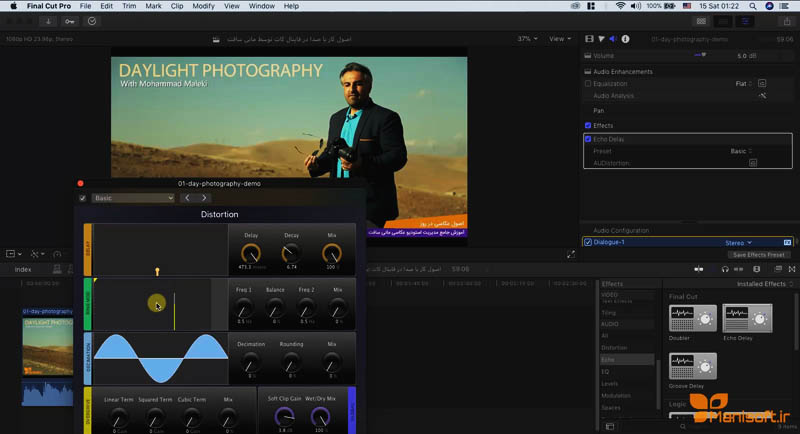800x434 pixels.
Task: Uncheck the Dialogue-1 component checkbox
Action: (x=588, y=242)
